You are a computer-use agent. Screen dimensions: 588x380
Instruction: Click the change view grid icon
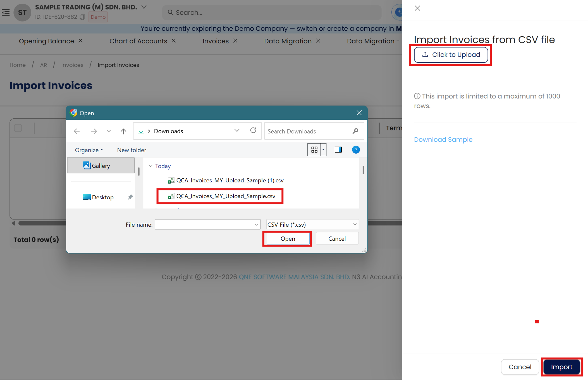tap(314, 150)
